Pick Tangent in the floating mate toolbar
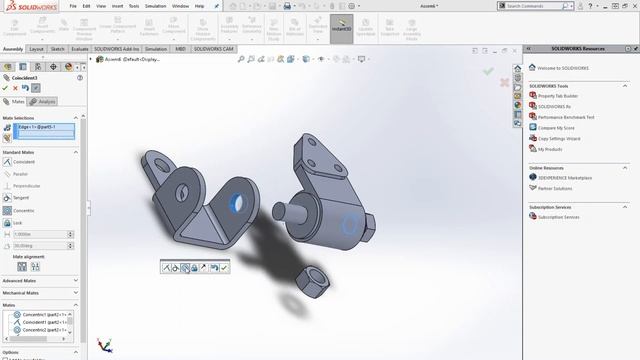The height and width of the screenshot is (360, 640). [176, 268]
